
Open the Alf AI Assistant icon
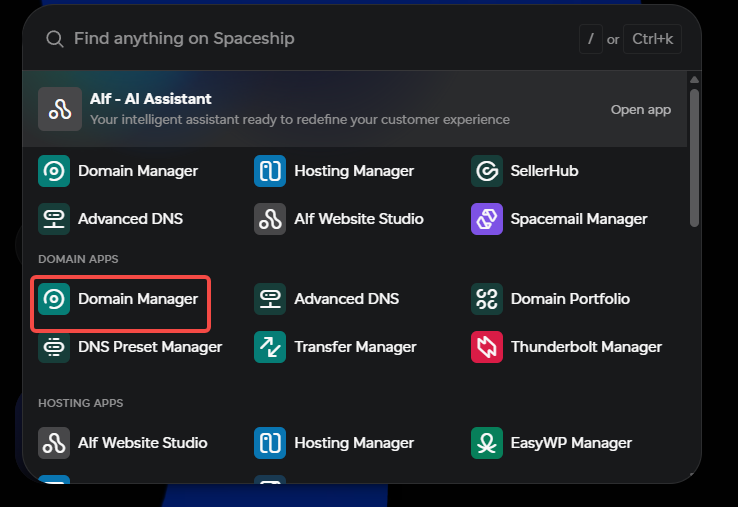(60, 109)
